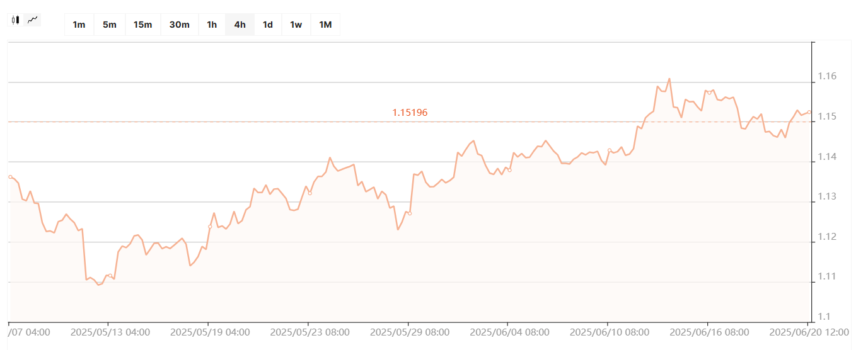Screen dimensions: 868x350
Task: Switch to the 1h timeframe
Action: (x=212, y=25)
